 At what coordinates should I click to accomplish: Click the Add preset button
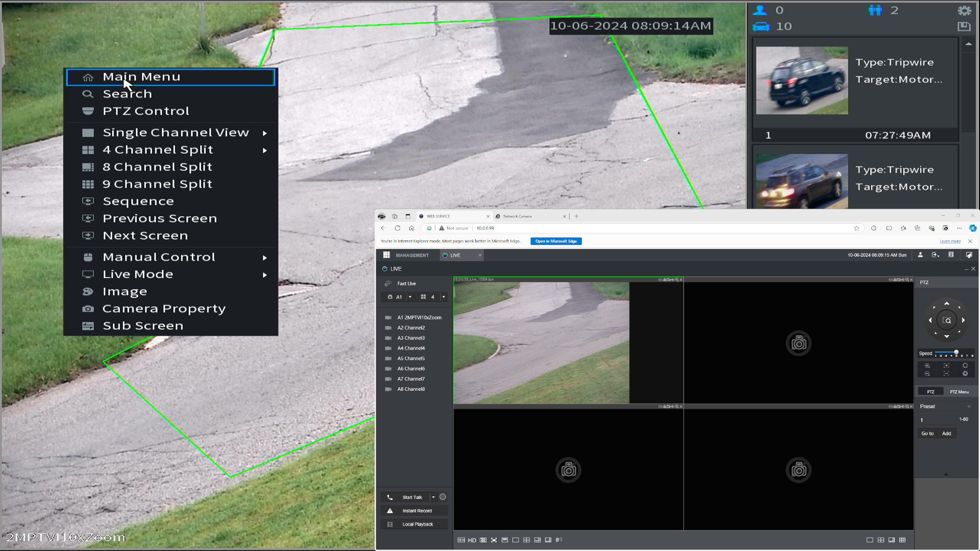pos(947,434)
